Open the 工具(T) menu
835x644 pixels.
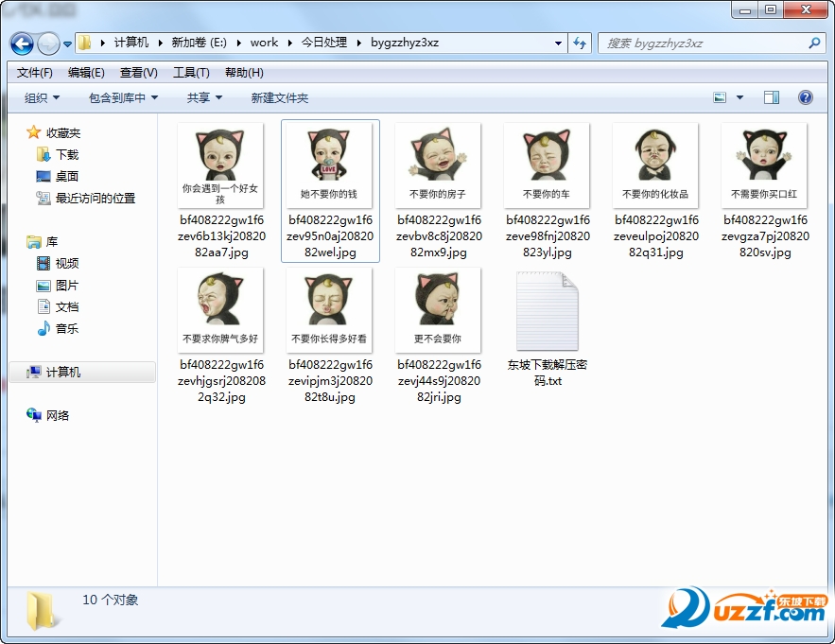pyautogui.click(x=191, y=73)
